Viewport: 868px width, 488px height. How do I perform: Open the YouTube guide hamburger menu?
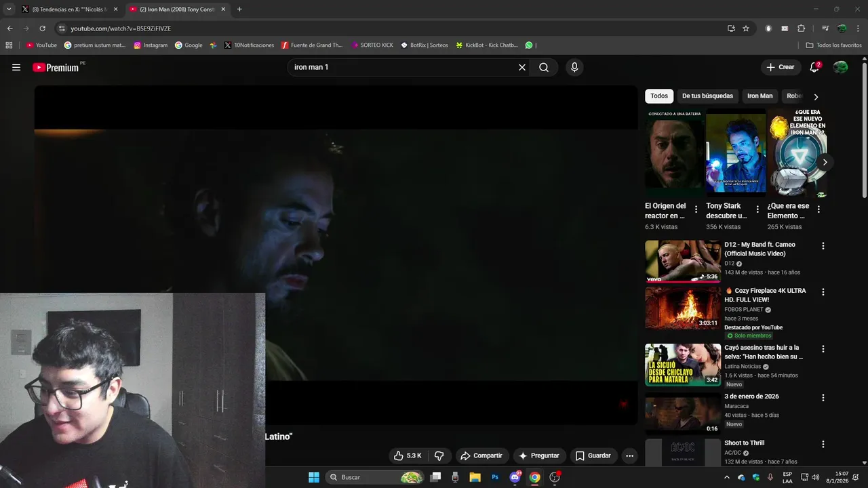(x=16, y=67)
